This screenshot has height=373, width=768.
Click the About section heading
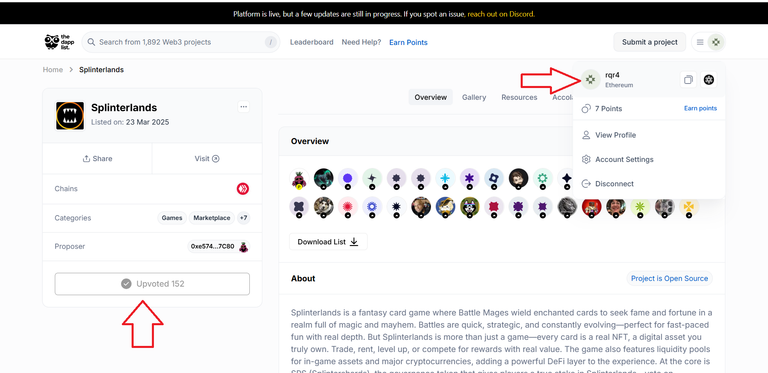point(303,279)
